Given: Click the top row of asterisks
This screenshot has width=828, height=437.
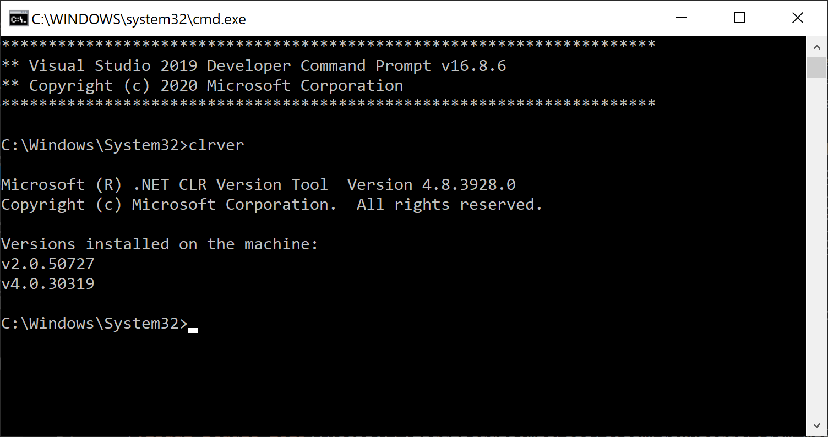Looking at the screenshot, I should pyautogui.click(x=328, y=46).
